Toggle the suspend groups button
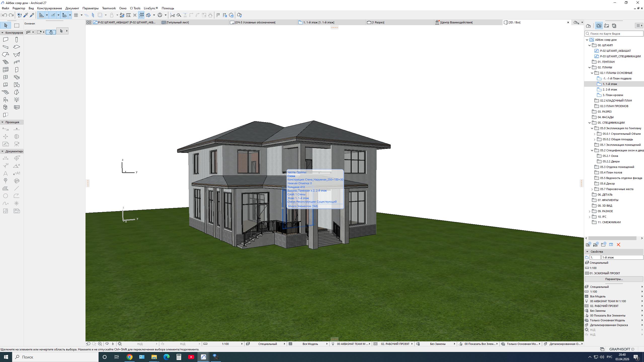Viewport: 644px width, 362px height. (141, 15)
